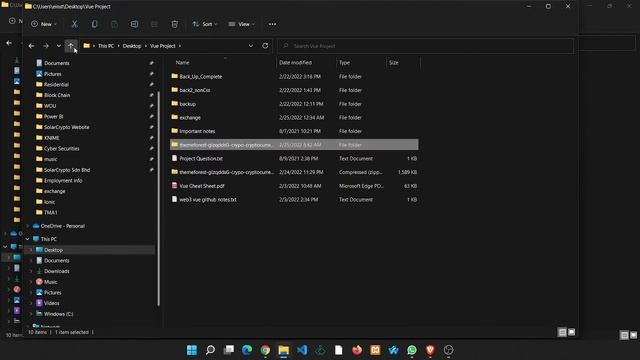Screen dimensions: 640x360
Task: Sort by Date modified column header
Action: (296, 62)
